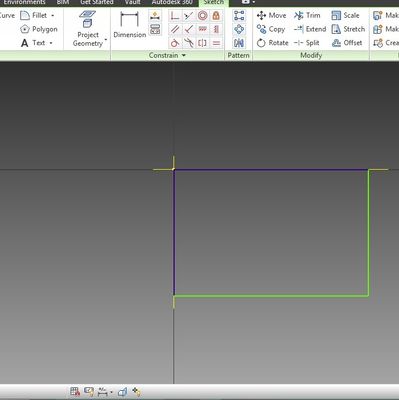Select the Text tool
The image size is (399, 400).
pos(33,43)
